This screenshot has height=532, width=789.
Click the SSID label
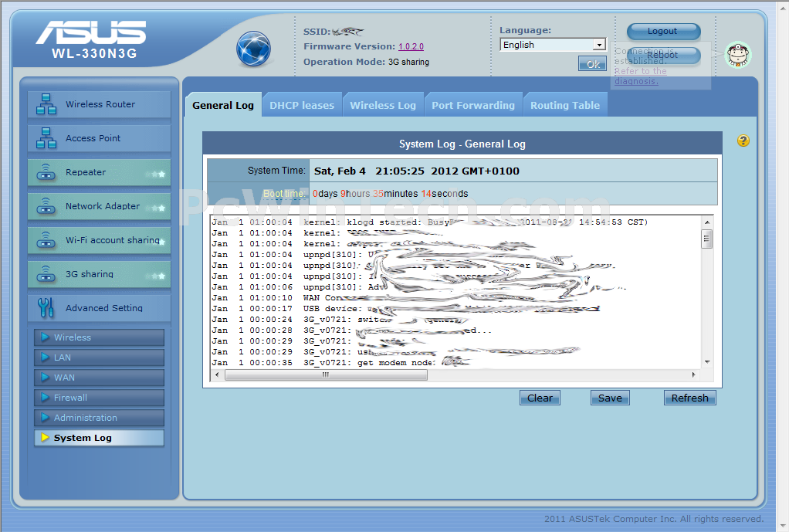(x=317, y=32)
